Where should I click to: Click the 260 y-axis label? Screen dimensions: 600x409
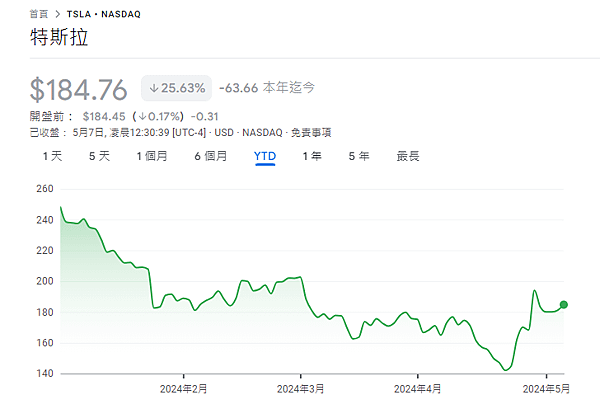pyautogui.click(x=45, y=189)
